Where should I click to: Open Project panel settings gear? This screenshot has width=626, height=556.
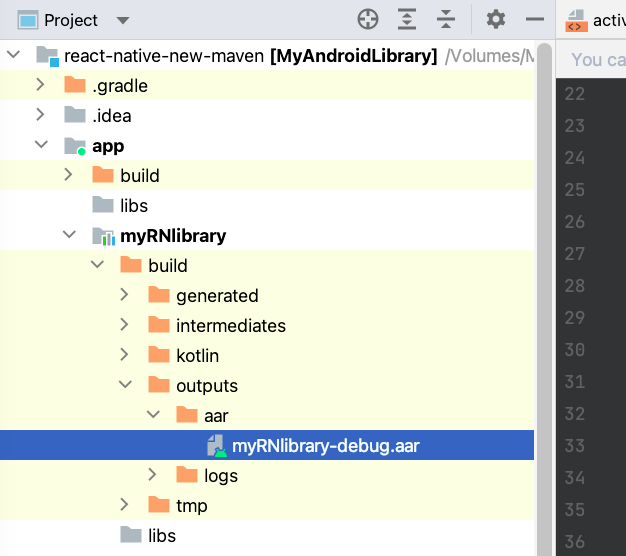point(495,20)
